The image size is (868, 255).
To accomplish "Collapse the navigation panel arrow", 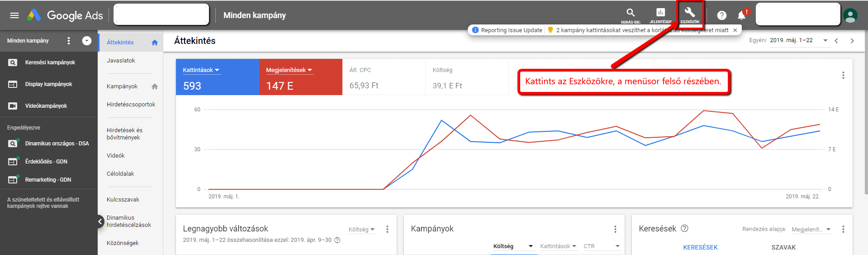I will pos(100,221).
